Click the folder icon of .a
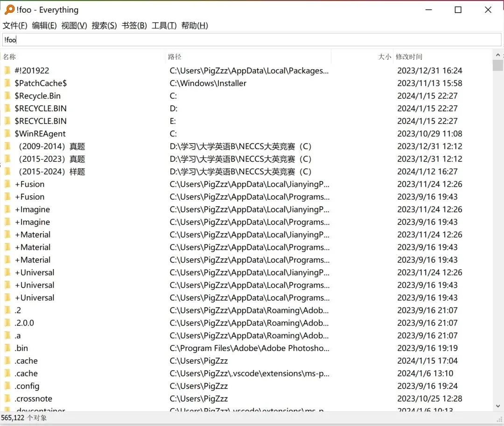 [x=7, y=335]
